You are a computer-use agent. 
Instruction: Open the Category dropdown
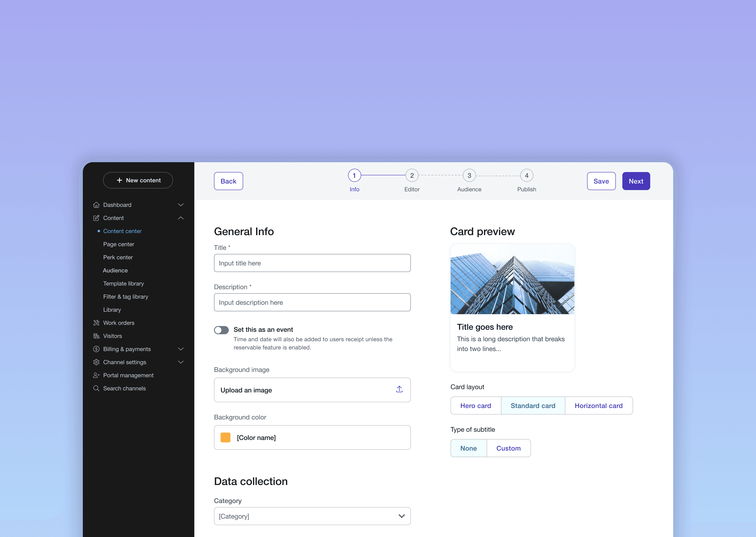(x=312, y=516)
